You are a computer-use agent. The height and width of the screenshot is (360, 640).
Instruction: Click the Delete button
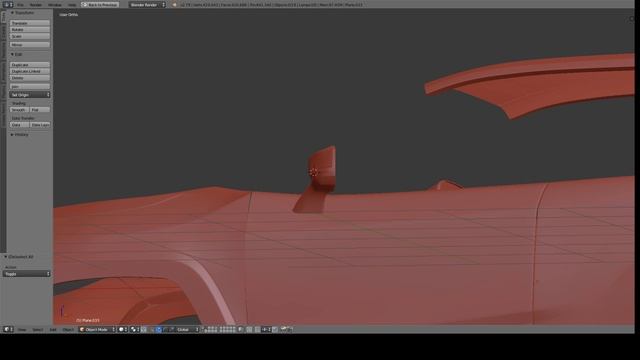pyautogui.click(x=30, y=78)
